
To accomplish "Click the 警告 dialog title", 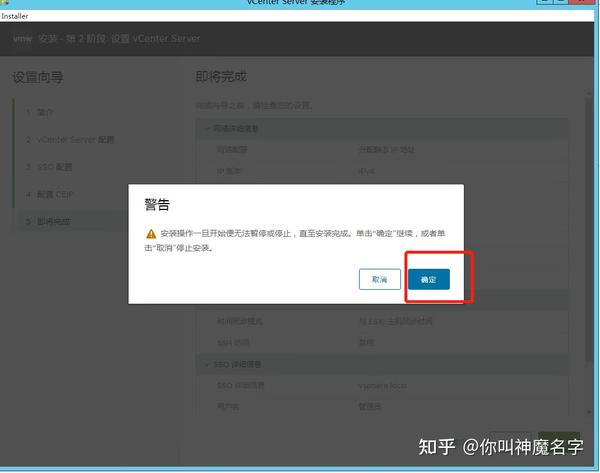I will pos(157,204).
